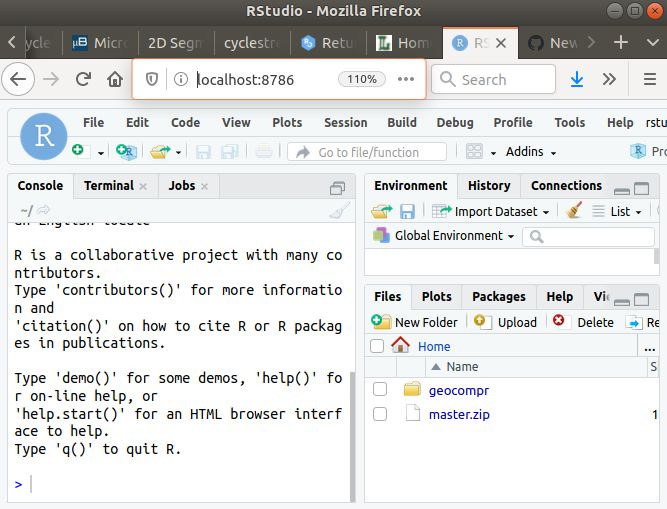Click the console scrollbar
The image size is (667, 509).
point(352,436)
